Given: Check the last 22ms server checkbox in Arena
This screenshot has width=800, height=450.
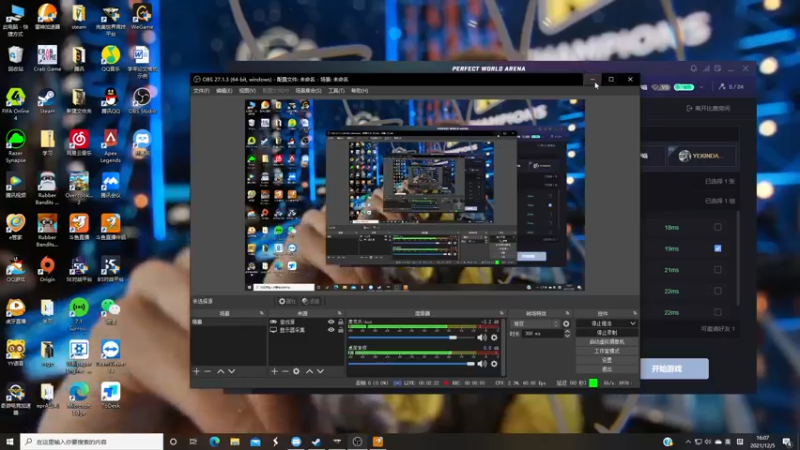Looking at the screenshot, I should [x=718, y=312].
